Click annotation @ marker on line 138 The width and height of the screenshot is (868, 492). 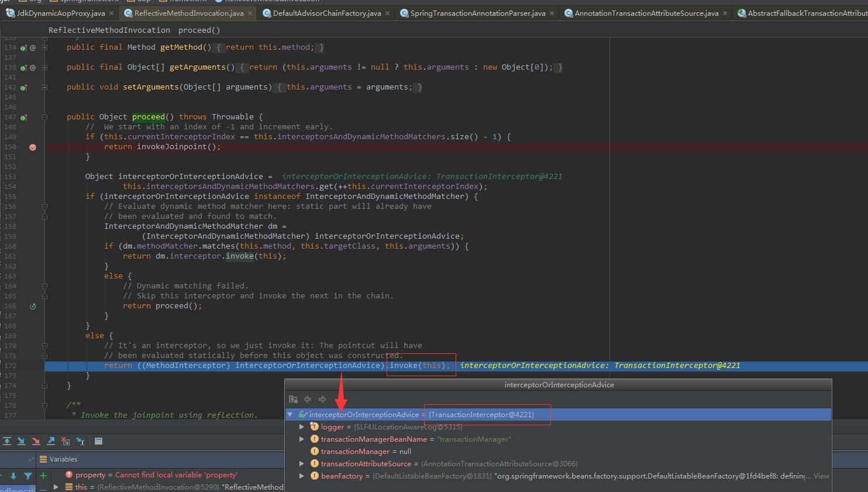pos(33,67)
